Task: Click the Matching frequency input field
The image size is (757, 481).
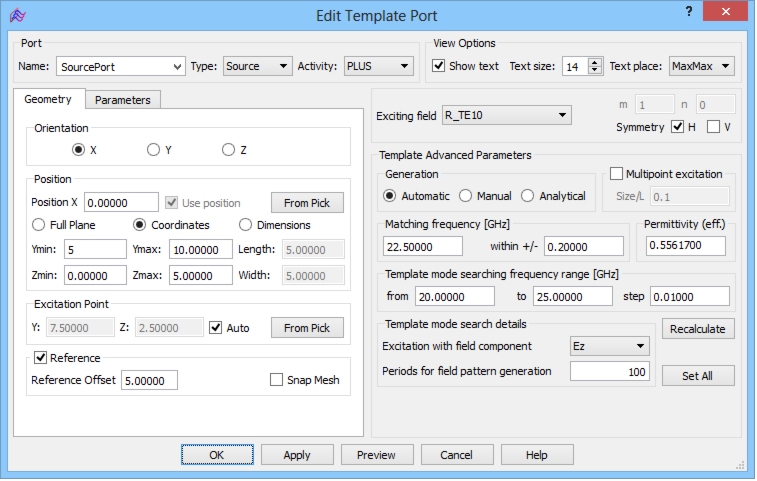Action: tap(422, 246)
